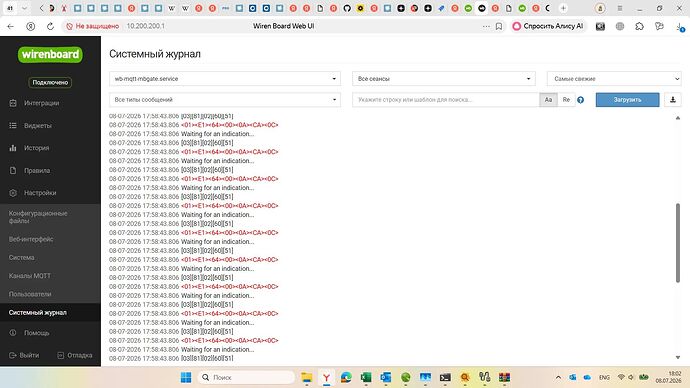Click the wirenboard logo
Viewport: 690px width, 388px height.
coord(50,55)
